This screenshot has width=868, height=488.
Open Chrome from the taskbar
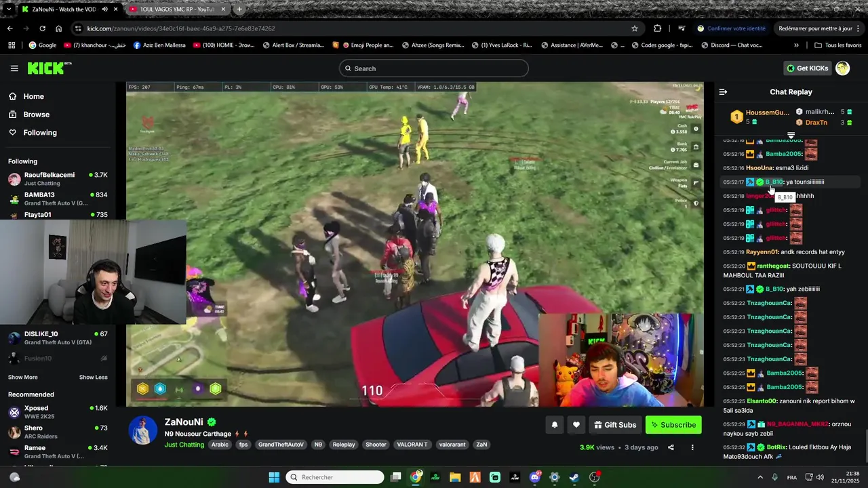pos(416,477)
